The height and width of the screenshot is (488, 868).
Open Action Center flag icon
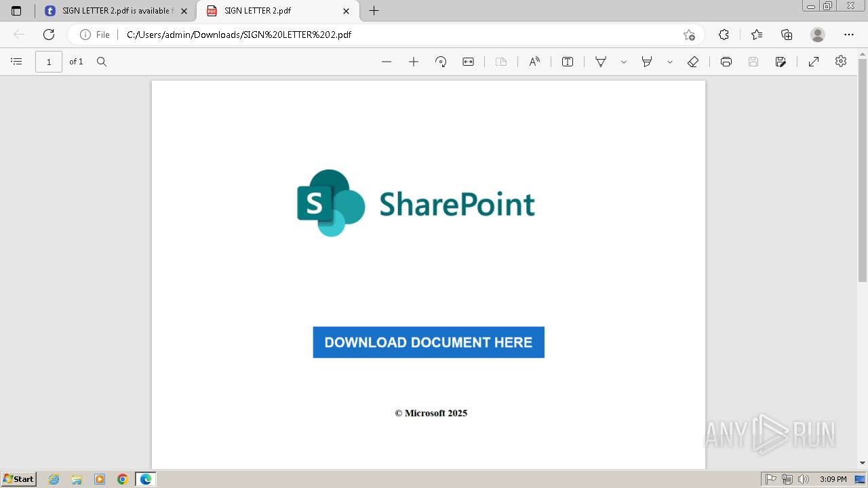[x=771, y=479]
